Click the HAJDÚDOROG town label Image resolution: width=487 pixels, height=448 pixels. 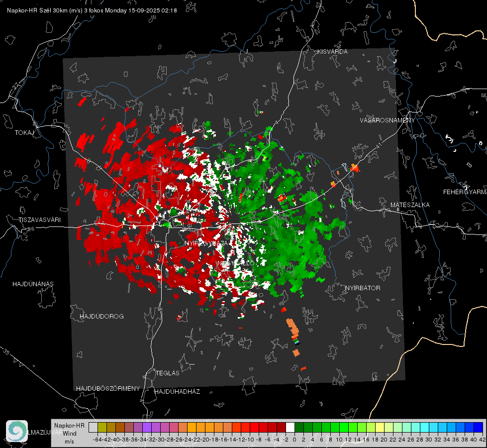101,317
